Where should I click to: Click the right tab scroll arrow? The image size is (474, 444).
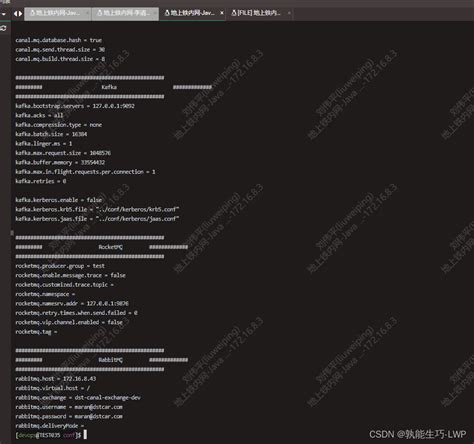[20, 13]
